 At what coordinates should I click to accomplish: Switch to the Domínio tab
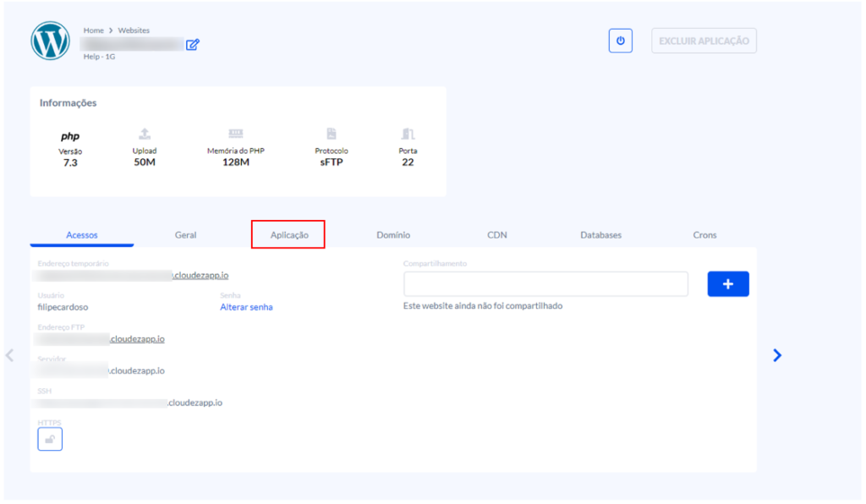pyautogui.click(x=393, y=235)
